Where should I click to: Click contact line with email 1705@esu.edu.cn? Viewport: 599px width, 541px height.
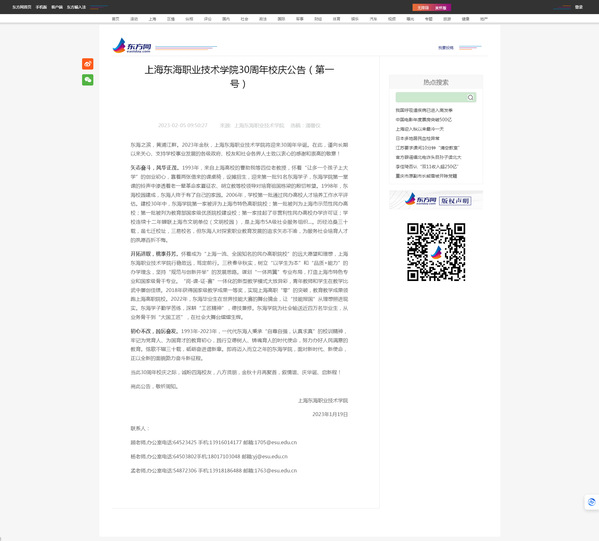tap(214, 442)
